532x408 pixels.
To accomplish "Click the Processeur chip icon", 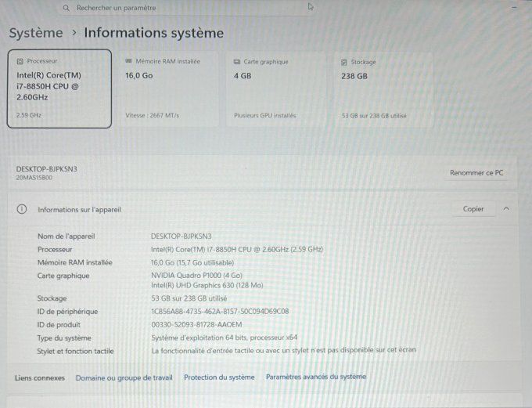I will 20,62.
